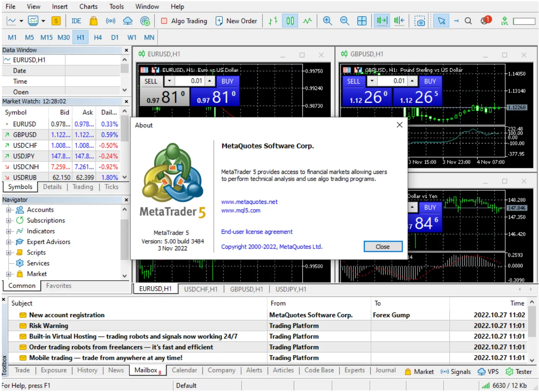Open the profiles dropdown arrow
The height and width of the screenshot is (392, 539).
point(43,21)
